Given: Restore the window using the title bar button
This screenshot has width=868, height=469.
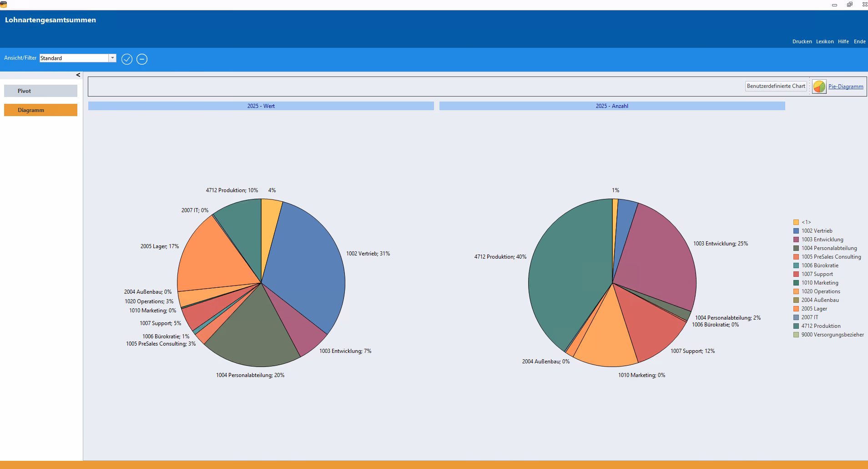Looking at the screenshot, I should (x=849, y=5).
